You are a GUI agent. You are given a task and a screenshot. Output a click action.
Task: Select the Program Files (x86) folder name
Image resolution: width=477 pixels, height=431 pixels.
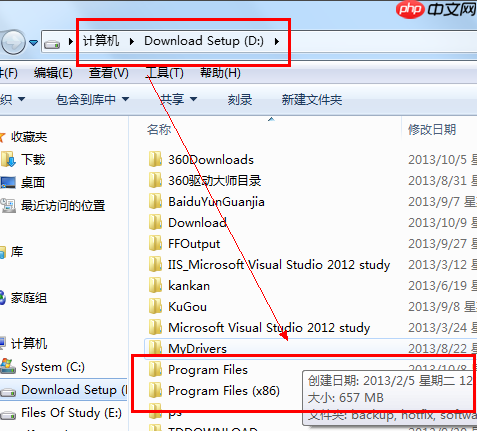click(x=224, y=391)
